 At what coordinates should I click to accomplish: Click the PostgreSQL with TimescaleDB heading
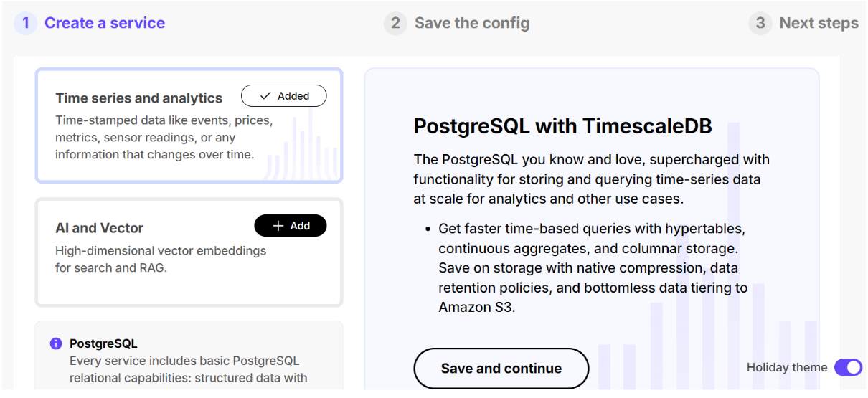click(x=562, y=126)
